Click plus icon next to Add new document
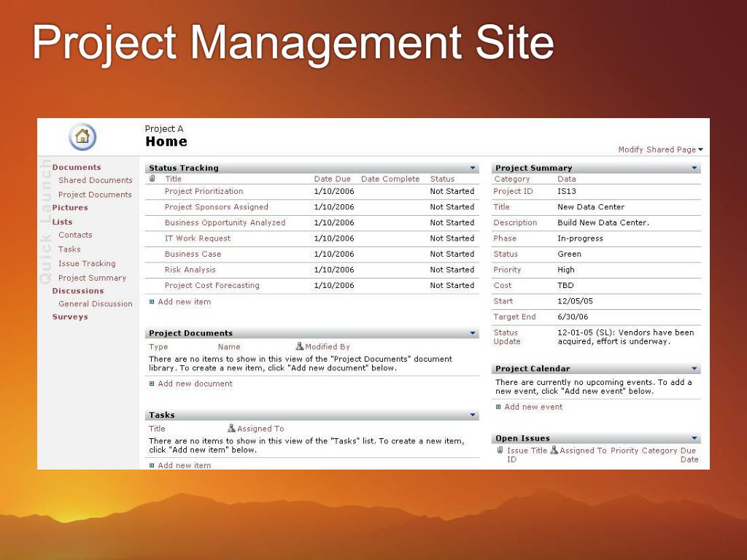Viewport: 747px width, 560px height. 152,384
